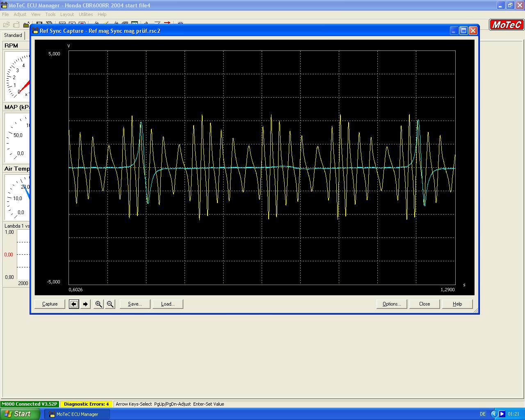Click the MAP (kPa) gauge dial
Screen dimensions: 525x420
coord(17,137)
